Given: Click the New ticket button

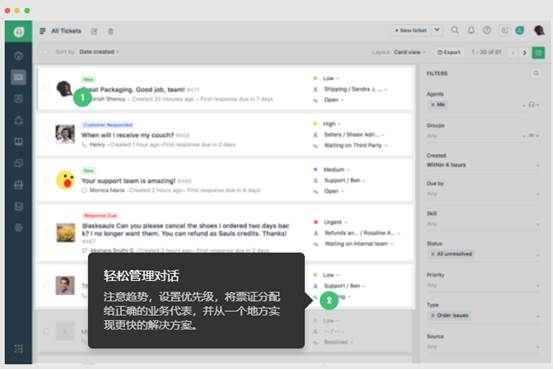Looking at the screenshot, I should click(x=411, y=30).
